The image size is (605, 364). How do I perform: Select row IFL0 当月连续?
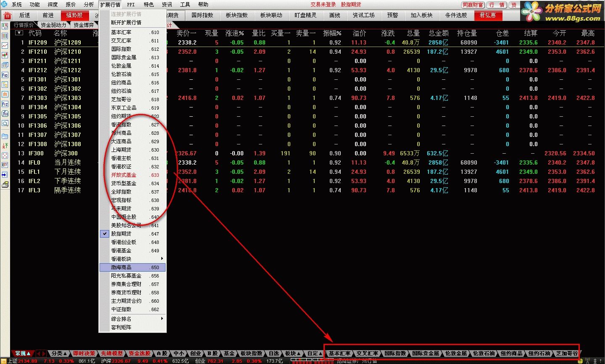307,162
